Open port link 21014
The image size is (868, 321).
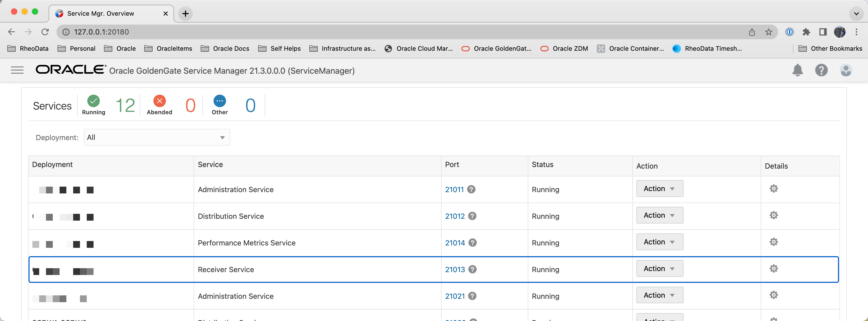click(455, 243)
